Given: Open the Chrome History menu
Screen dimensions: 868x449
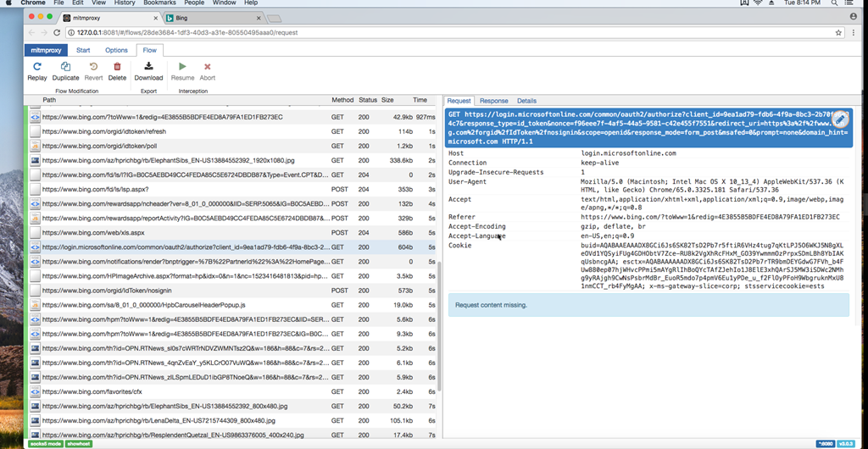Looking at the screenshot, I should (x=125, y=3).
